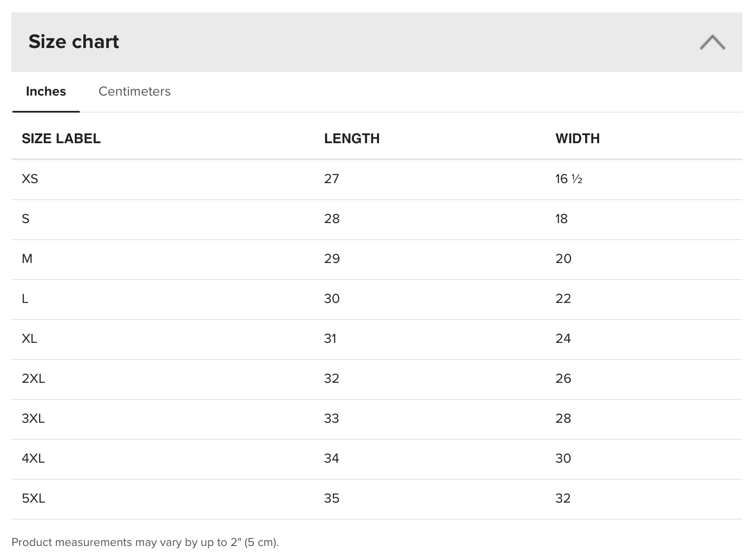Viewport: 753px width, 560px height.
Task: Select the XS size row label
Action: tap(30, 179)
